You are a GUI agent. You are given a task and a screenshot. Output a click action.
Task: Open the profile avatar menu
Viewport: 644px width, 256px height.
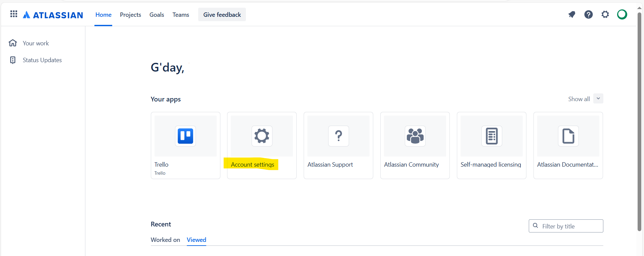pos(622,14)
